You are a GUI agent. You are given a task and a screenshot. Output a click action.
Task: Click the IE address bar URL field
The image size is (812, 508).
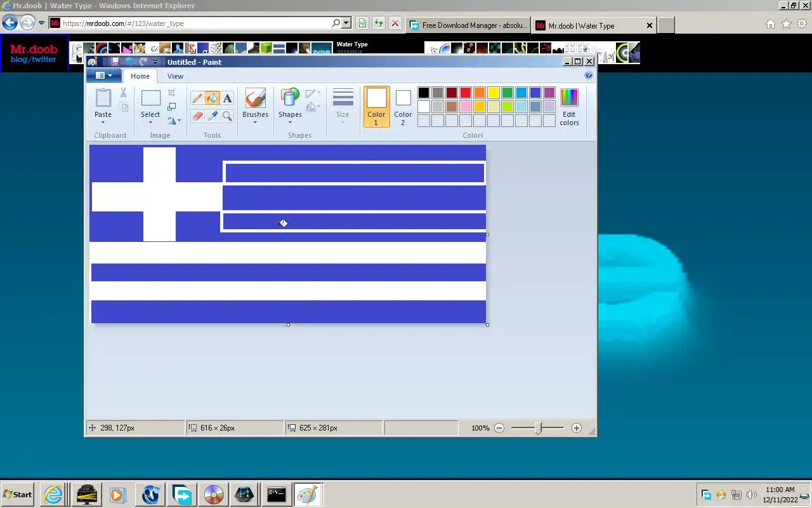197,23
